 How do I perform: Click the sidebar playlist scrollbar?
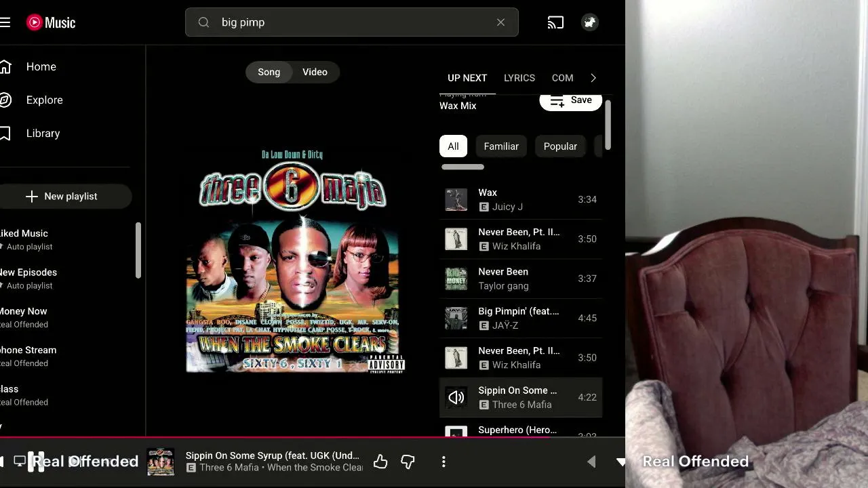click(x=138, y=250)
